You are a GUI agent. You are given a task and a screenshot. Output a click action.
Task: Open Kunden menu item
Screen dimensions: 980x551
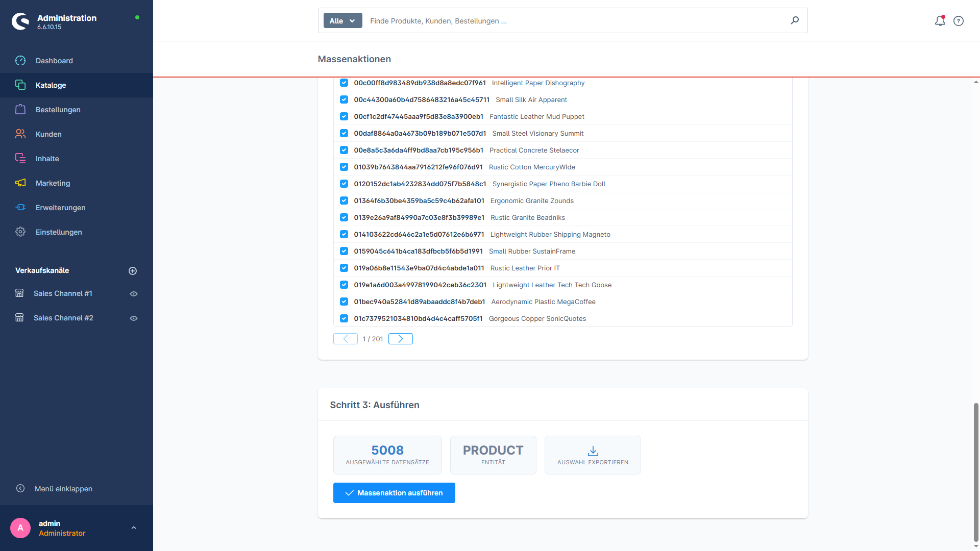pos(77,134)
